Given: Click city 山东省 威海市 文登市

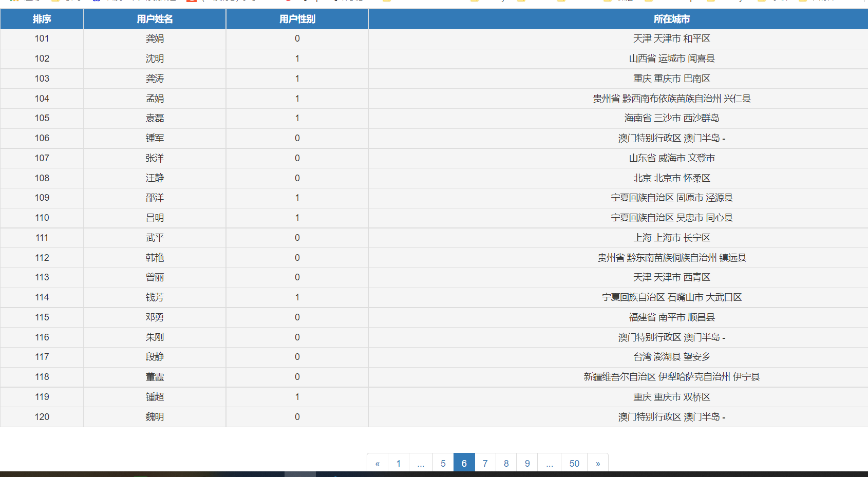Looking at the screenshot, I should point(672,158).
